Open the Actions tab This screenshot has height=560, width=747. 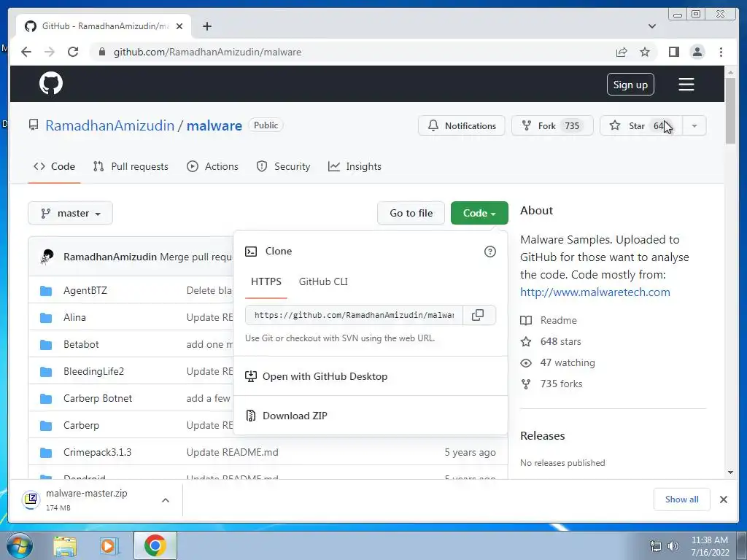212,167
